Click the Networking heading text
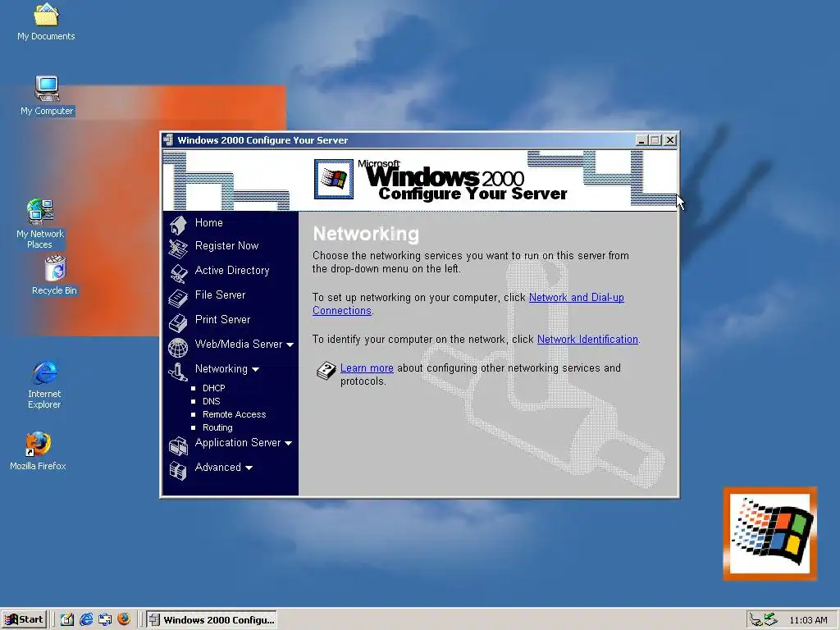This screenshot has height=630, width=840. [x=366, y=234]
